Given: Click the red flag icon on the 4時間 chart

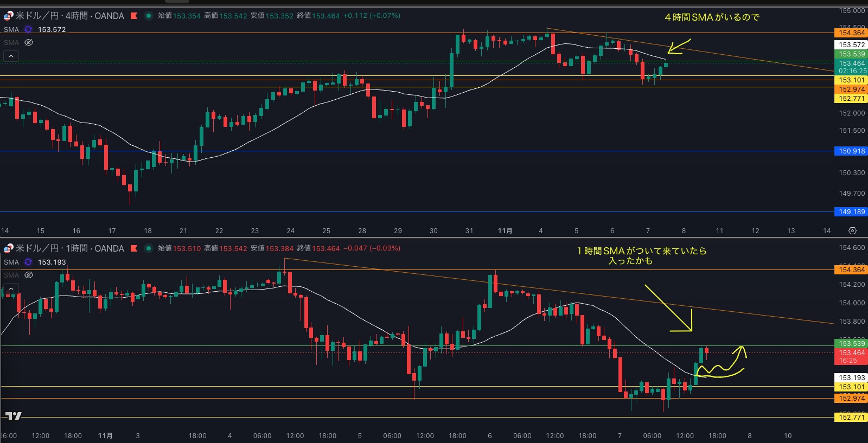Looking at the screenshot, I should coord(133,16).
